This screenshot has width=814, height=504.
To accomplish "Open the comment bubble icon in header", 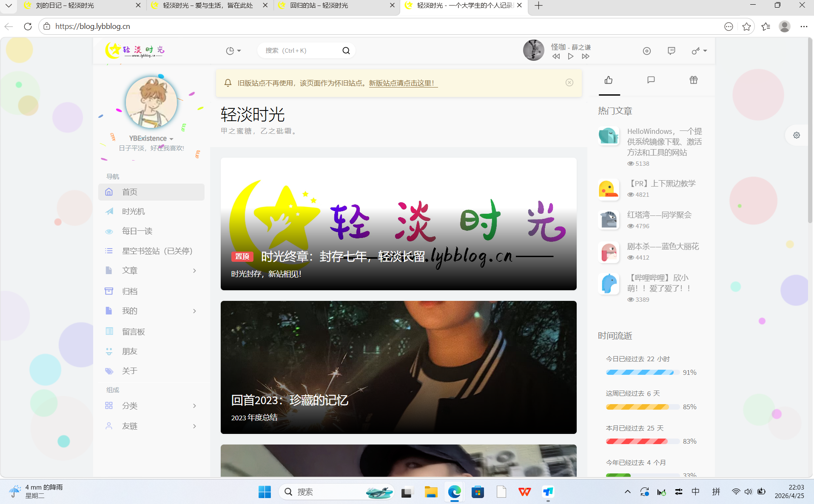I will point(672,51).
